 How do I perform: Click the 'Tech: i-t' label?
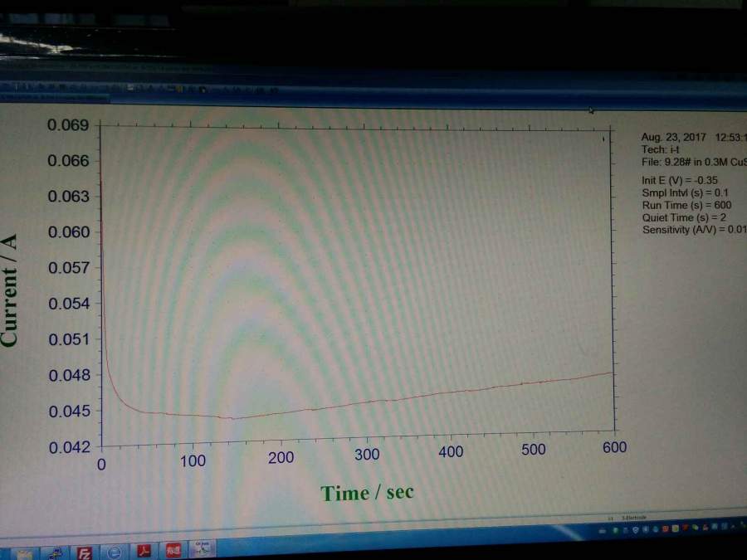click(661, 149)
